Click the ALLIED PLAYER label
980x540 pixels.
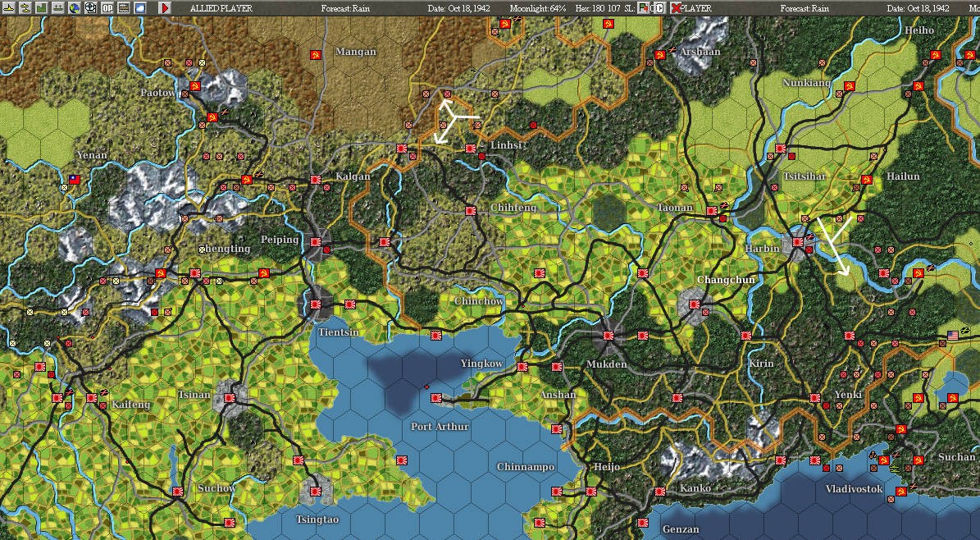(221, 9)
